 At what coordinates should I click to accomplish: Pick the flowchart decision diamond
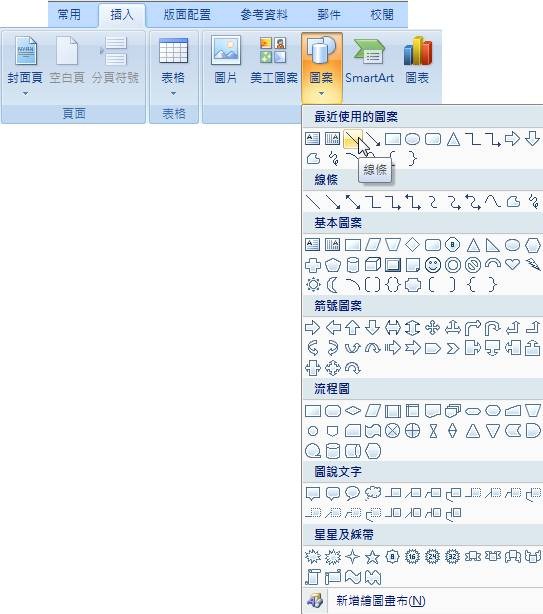pyautogui.click(x=353, y=411)
